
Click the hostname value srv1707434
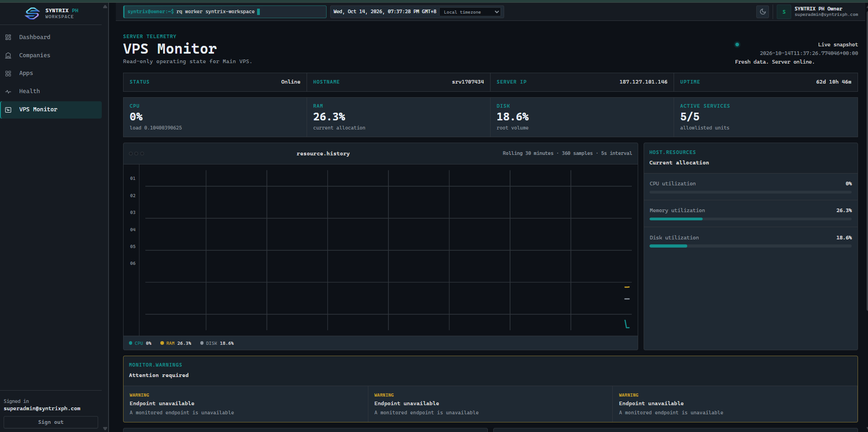[468, 82]
